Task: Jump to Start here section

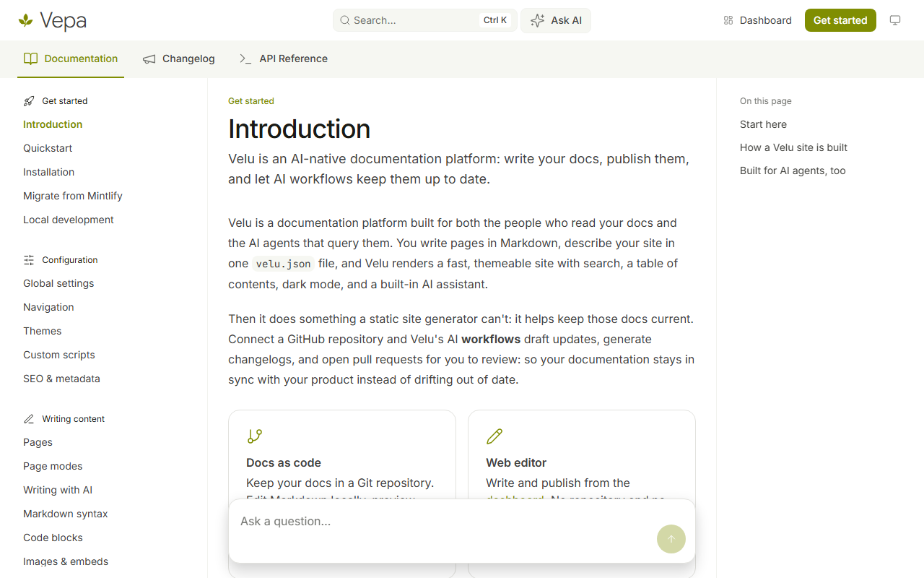Action: point(763,124)
